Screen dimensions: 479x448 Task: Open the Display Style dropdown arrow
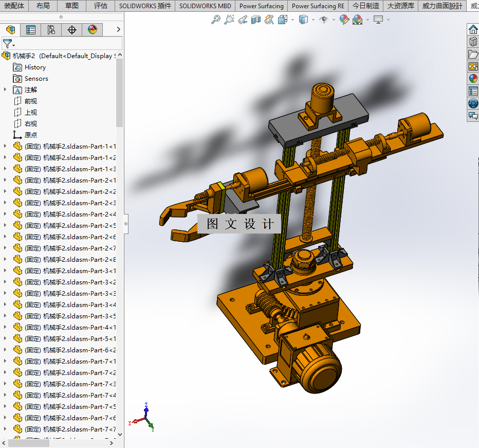314,20
